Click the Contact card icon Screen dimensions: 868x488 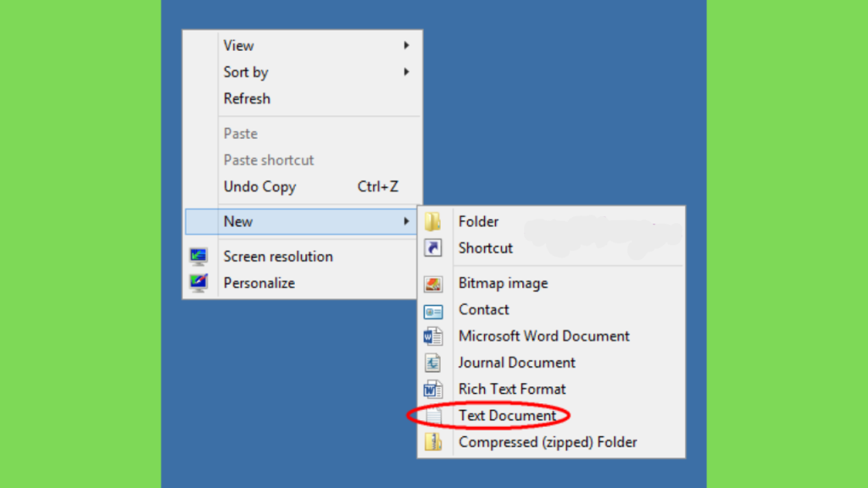pos(433,312)
